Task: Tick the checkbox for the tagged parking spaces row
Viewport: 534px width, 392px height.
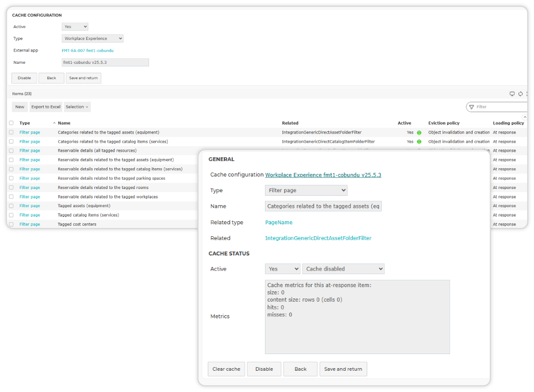Action: click(x=11, y=178)
